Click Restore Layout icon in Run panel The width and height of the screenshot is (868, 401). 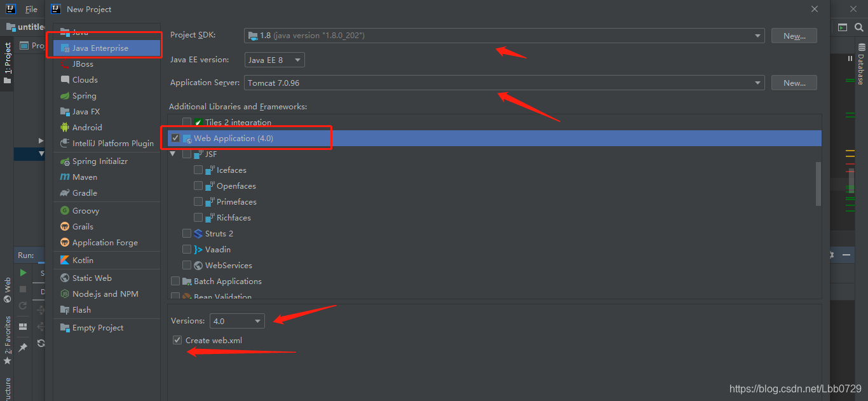point(23,327)
